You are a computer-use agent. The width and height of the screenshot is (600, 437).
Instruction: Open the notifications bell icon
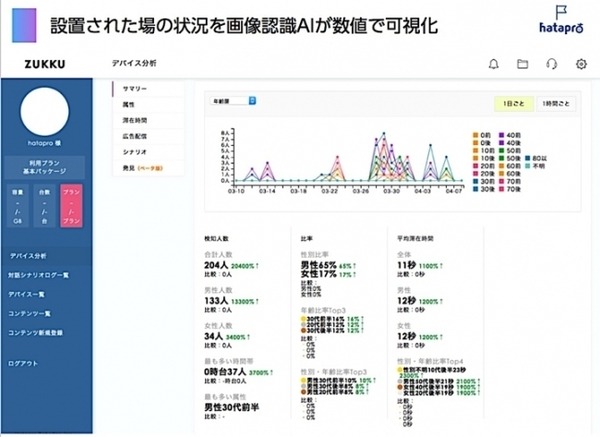(x=493, y=64)
